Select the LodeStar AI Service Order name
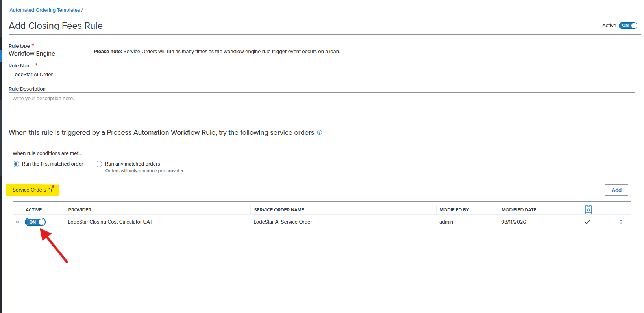Screen dimensions: 644x313 283,222
